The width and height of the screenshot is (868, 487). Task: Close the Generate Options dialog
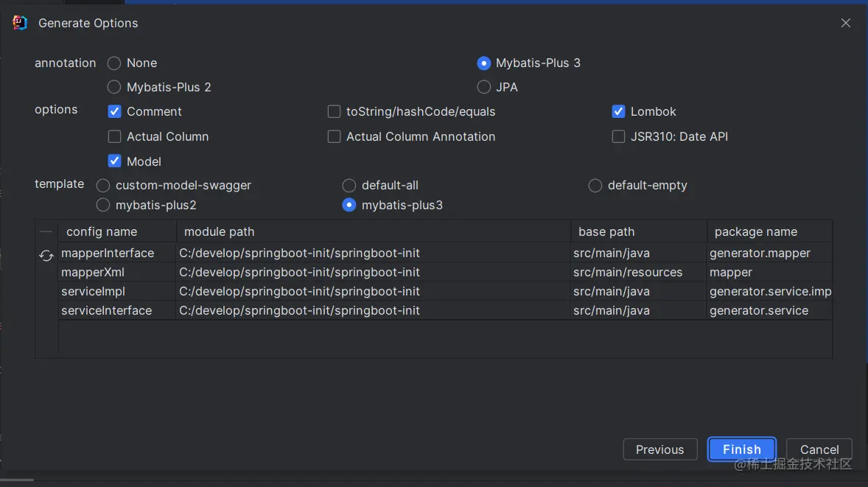(845, 23)
